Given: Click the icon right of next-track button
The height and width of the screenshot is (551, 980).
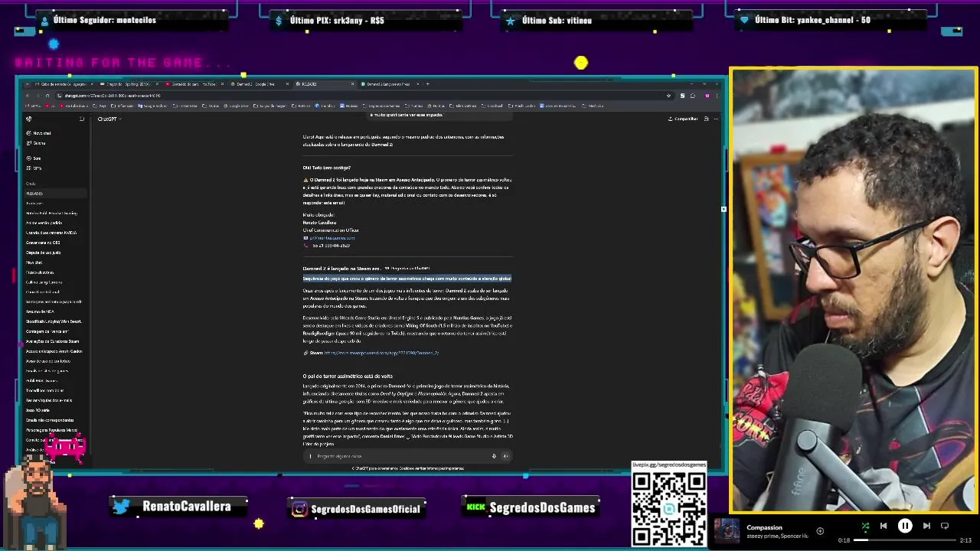Looking at the screenshot, I should 945,526.
